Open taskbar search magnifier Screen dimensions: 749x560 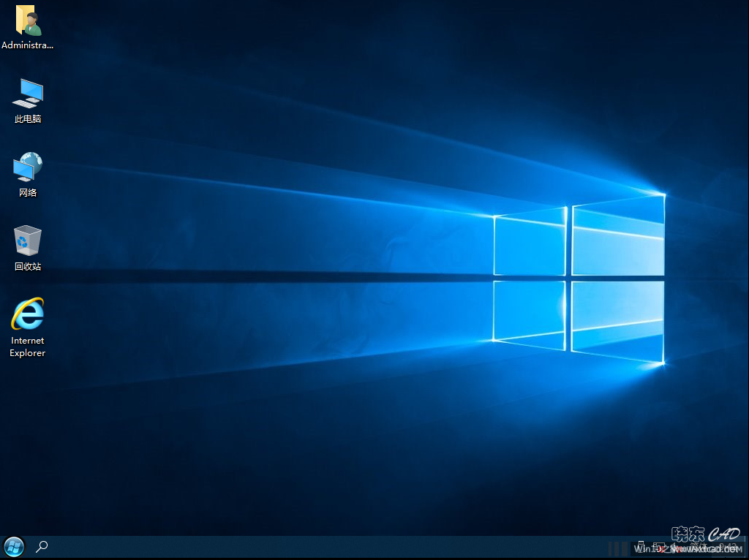42,547
